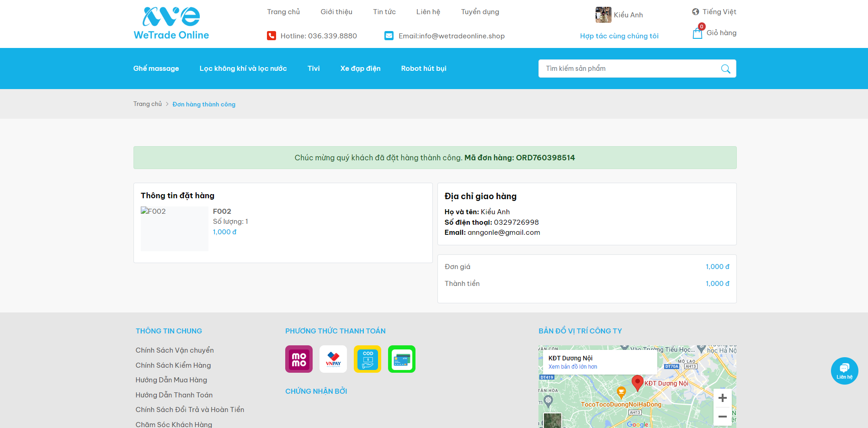Select MoMo payment method icon
This screenshot has height=428, width=868.
(x=299, y=359)
